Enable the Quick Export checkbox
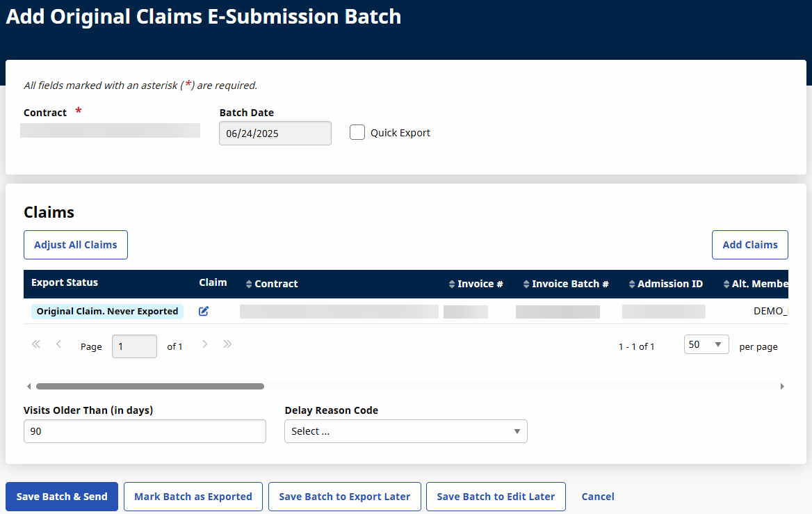The image size is (812, 514). point(357,133)
